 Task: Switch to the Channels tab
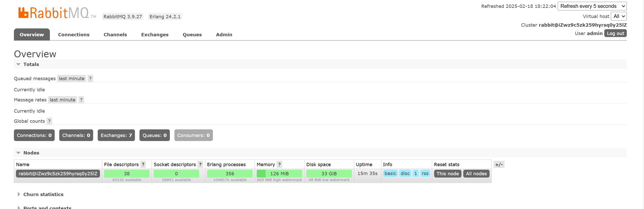[x=115, y=34]
